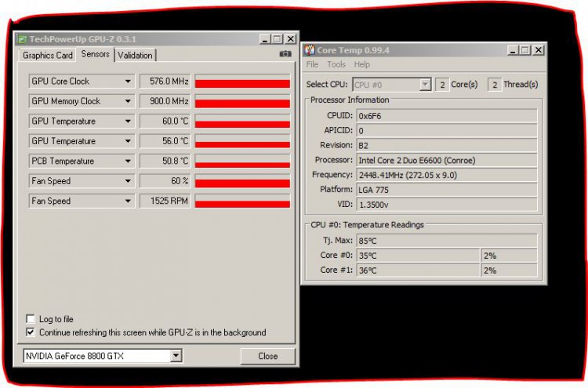Screen dimensions: 588x388
Task: Click the 50.8 °C PCB value
Action: [165, 161]
